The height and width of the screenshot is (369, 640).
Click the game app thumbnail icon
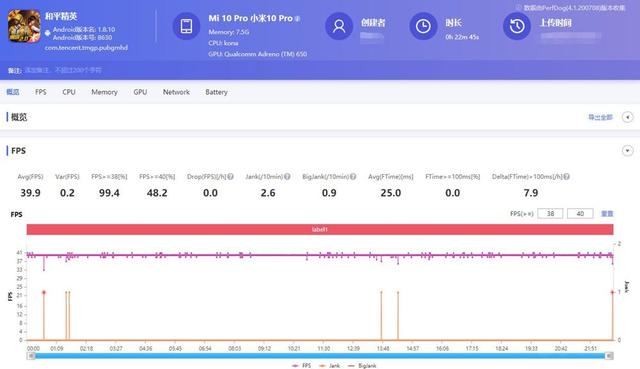[x=24, y=26]
